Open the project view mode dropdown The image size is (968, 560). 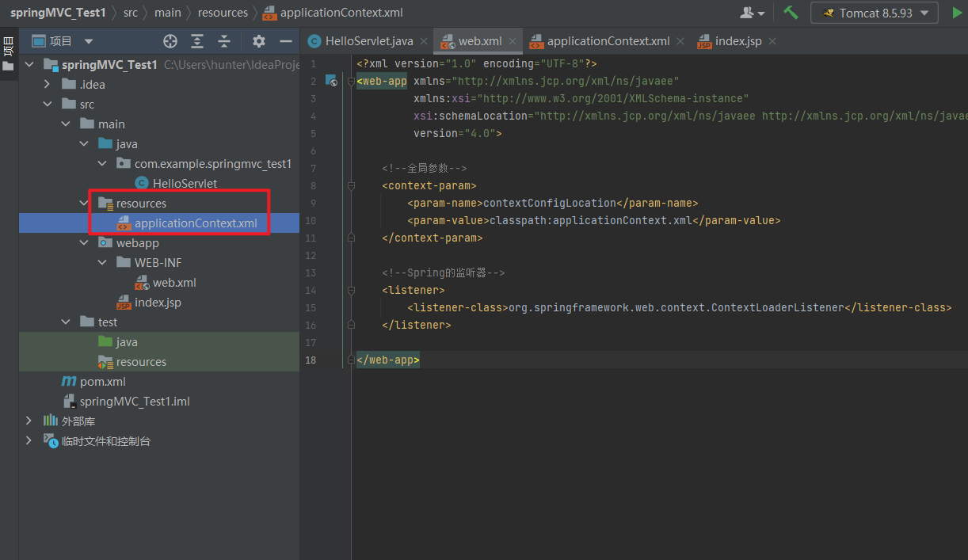point(88,41)
